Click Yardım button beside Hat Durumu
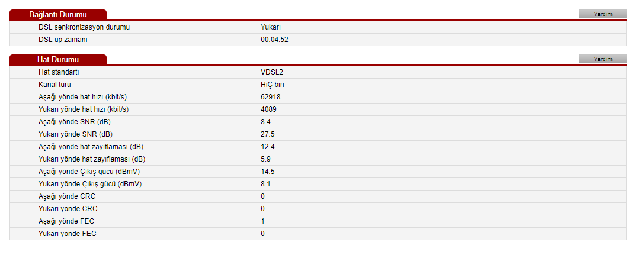 (603, 59)
